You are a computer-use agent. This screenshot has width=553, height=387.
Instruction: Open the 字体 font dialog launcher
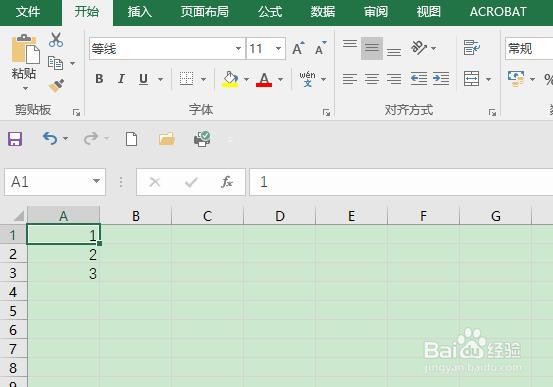click(x=326, y=113)
